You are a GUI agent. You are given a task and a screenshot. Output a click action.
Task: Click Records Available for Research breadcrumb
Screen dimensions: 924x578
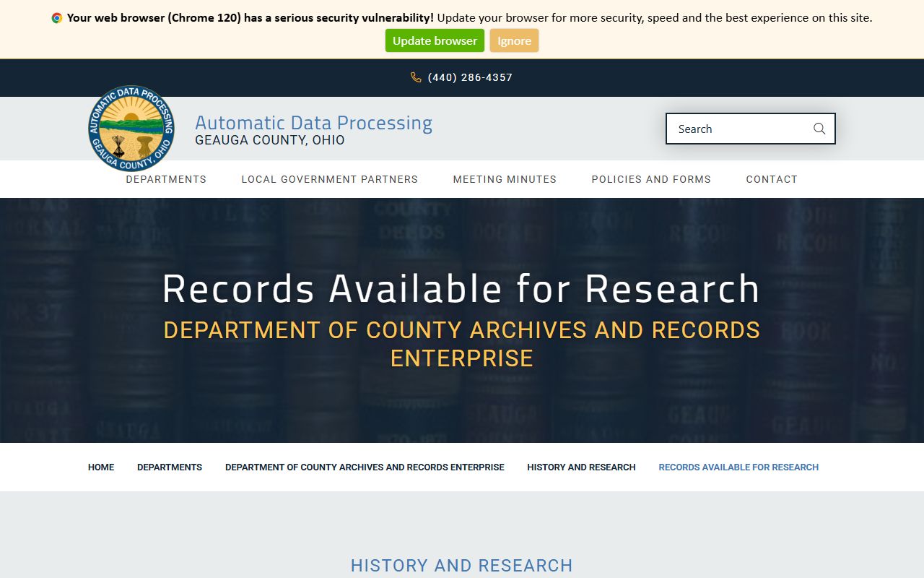(x=738, y=467)
